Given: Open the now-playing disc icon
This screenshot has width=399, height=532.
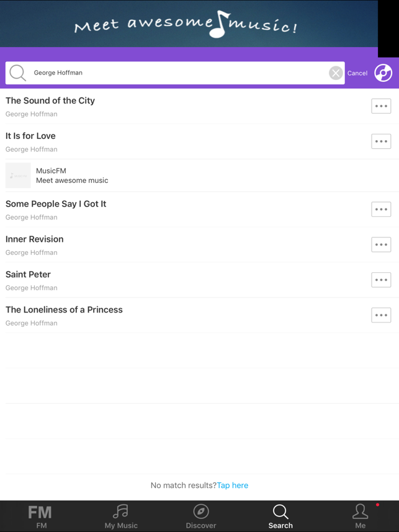Looking at the screenshot, I should pyautogui.click(x=383, y=73).
